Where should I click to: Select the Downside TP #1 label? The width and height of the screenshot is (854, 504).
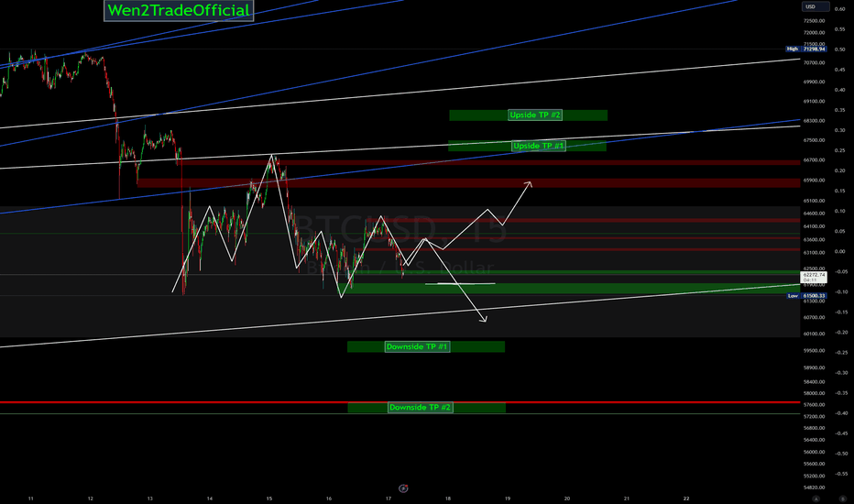click(x=417, y=346)
